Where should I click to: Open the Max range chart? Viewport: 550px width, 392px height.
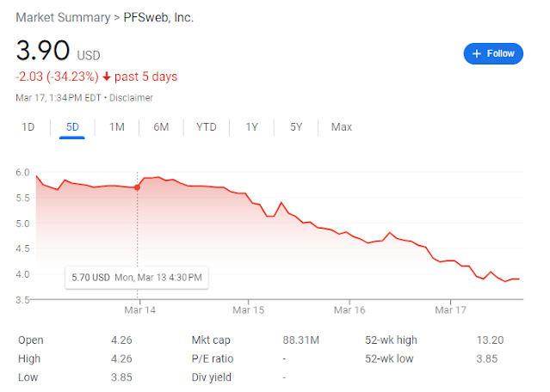342,127
